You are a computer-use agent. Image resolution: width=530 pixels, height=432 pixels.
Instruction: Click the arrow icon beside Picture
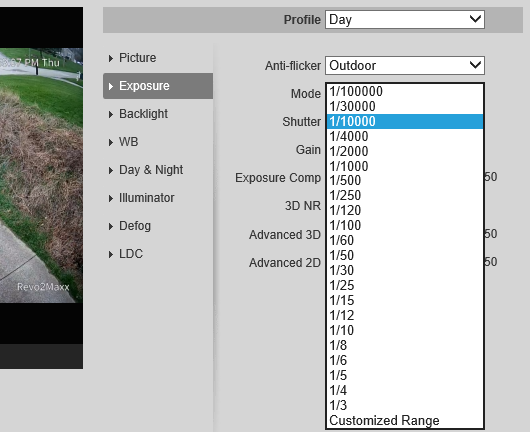[x=111, y=58]
